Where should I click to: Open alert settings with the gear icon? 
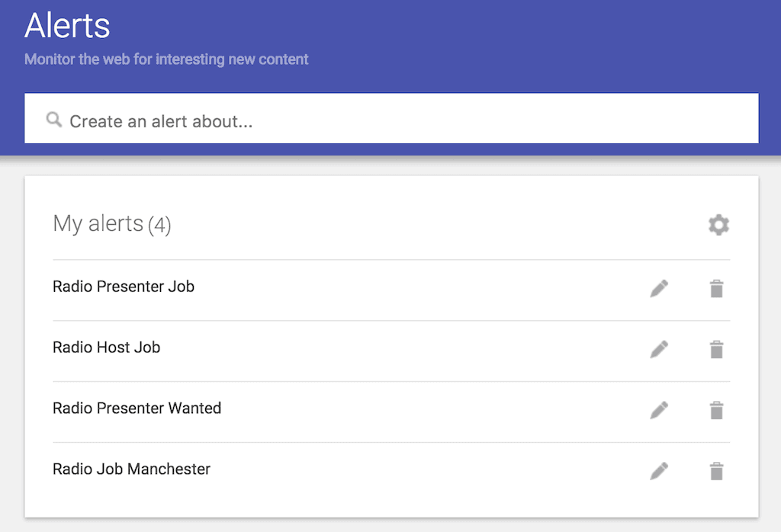(x=718, y=225)
